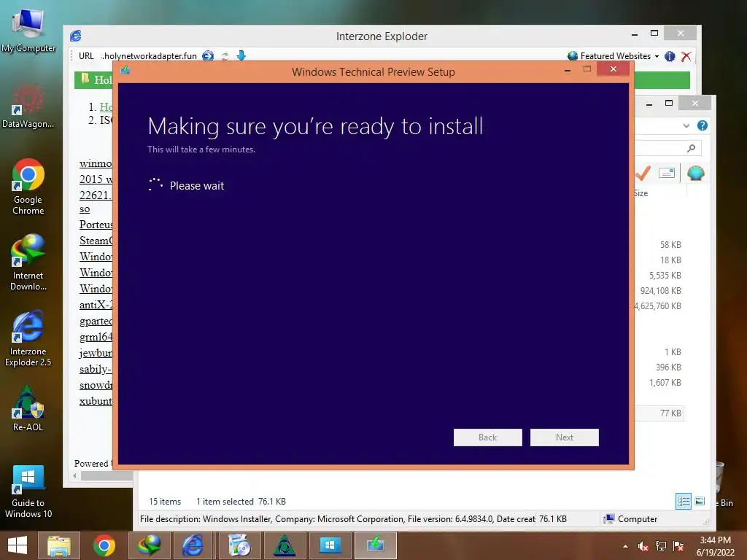The image size is (747, 560).
Task: Click the teal shell icon in Explorer ribbon
Action: point(695,173)
